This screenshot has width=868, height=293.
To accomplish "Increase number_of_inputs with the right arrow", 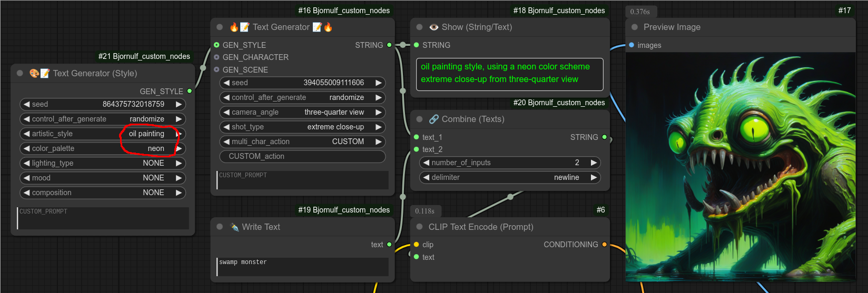I will [x=594, y=163].
